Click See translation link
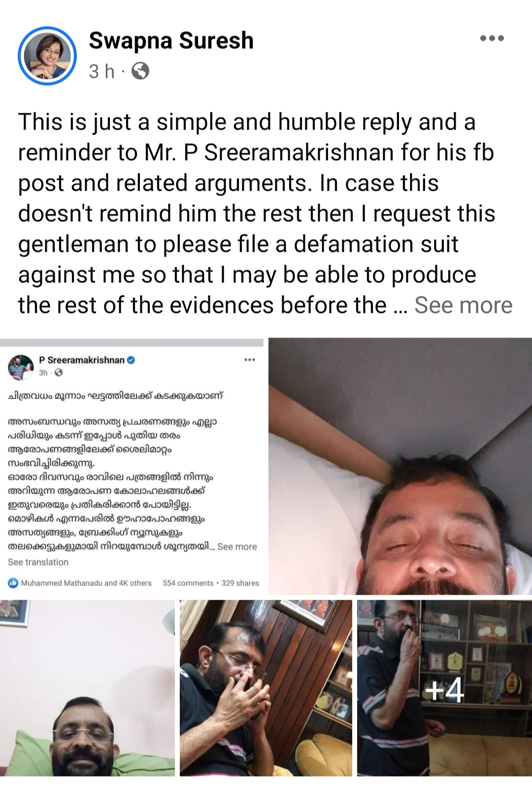The image size is (532, 786). (x=38, y=562)
